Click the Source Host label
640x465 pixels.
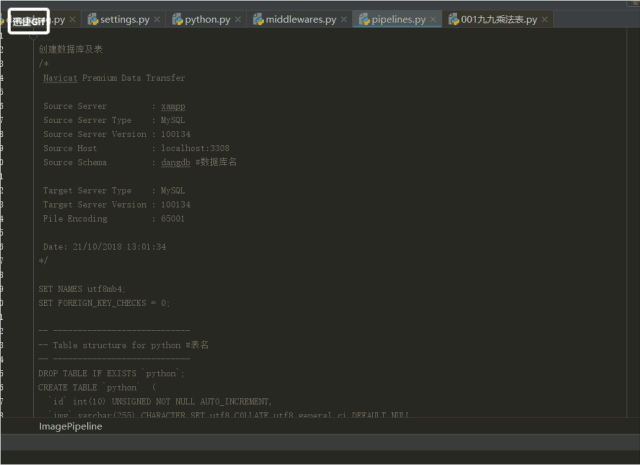70,148
